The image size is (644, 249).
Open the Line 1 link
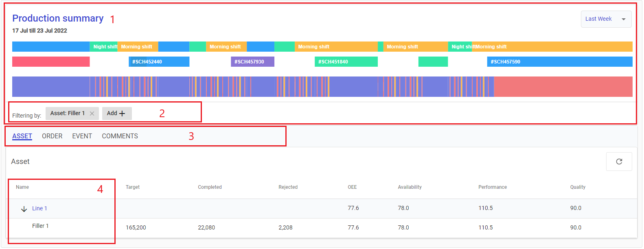click(x=39, y=208)
